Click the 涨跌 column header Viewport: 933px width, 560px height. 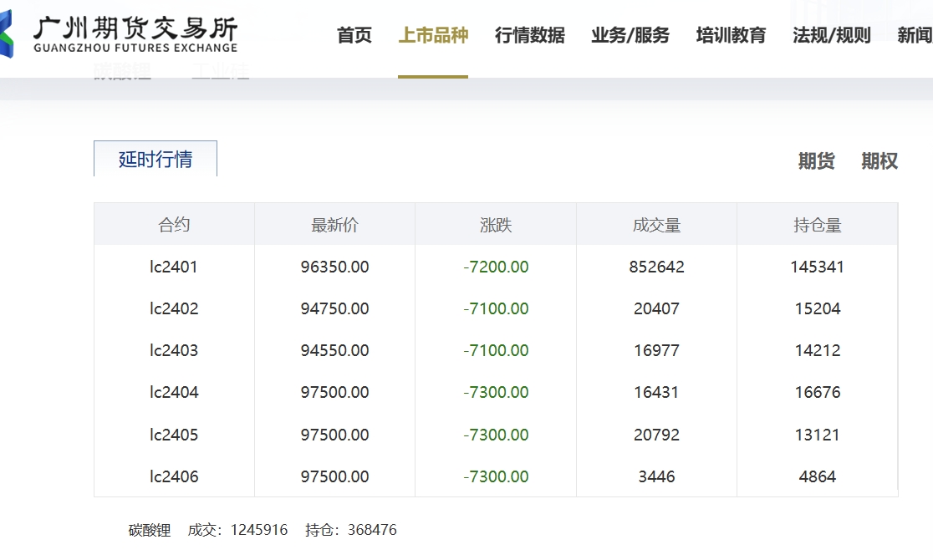[496, 225]
